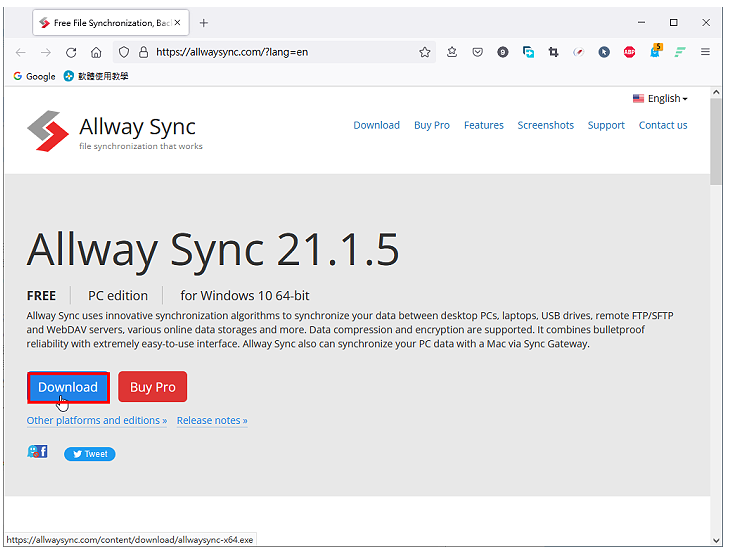This screenshot has width=729, height=555.
Task: Open the Adblock Plus extension
Action: tap(630, 52)
